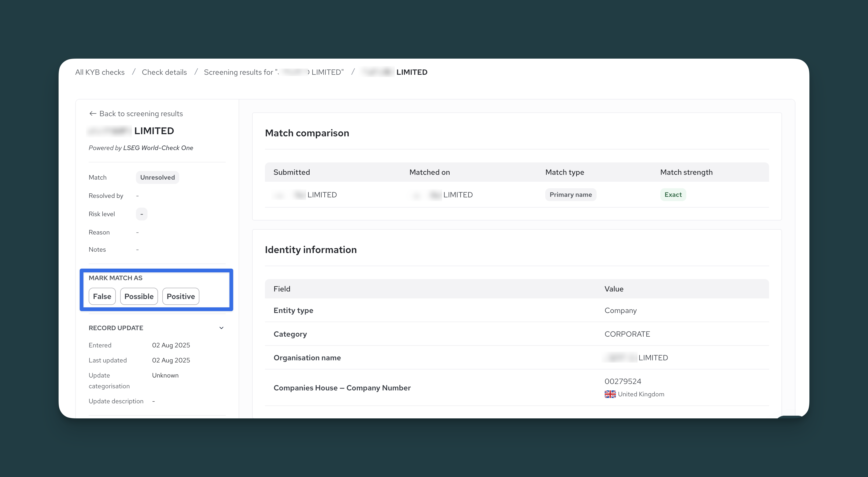Open Screening results for breadcrumb
This screenshot has width=868, height=477.
pos(274,72)
